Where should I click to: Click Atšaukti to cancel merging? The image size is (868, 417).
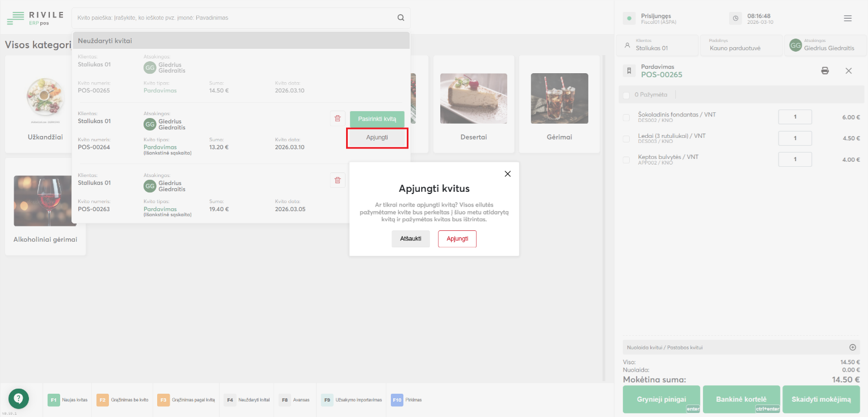410,239
